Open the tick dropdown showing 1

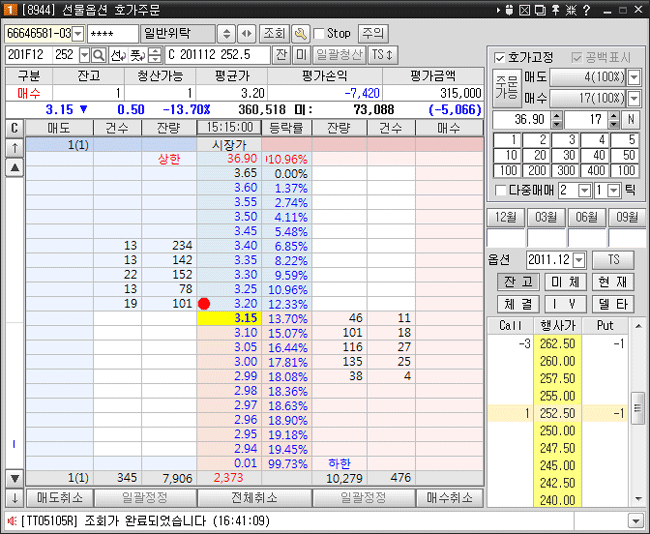click(x=614, y=191)
